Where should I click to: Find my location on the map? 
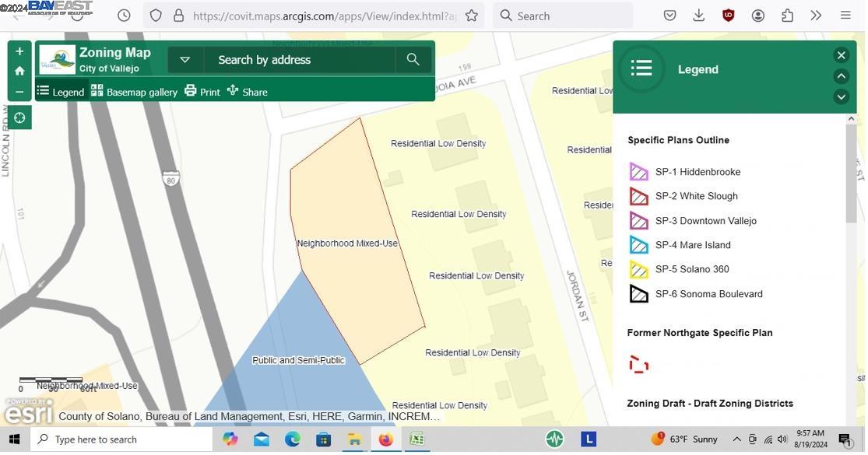click(x=19, y=118)
